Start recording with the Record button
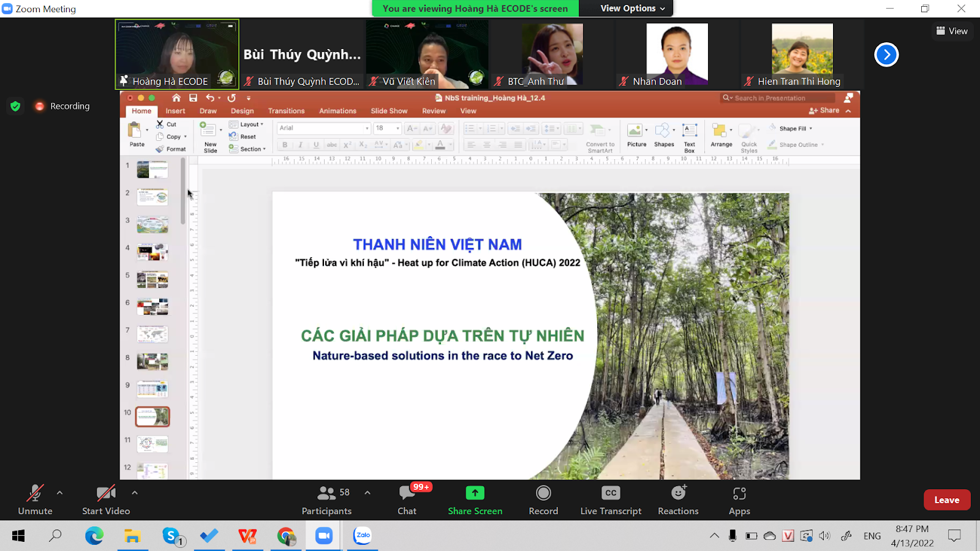 pos(543,500)
